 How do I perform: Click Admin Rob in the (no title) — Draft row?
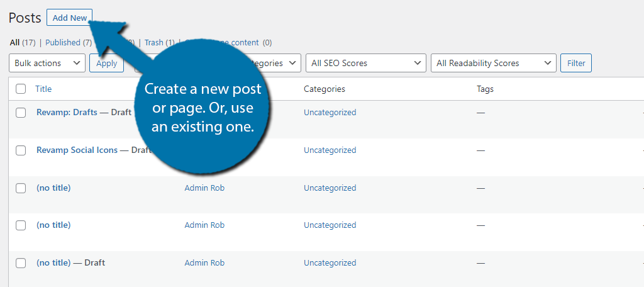204,262
